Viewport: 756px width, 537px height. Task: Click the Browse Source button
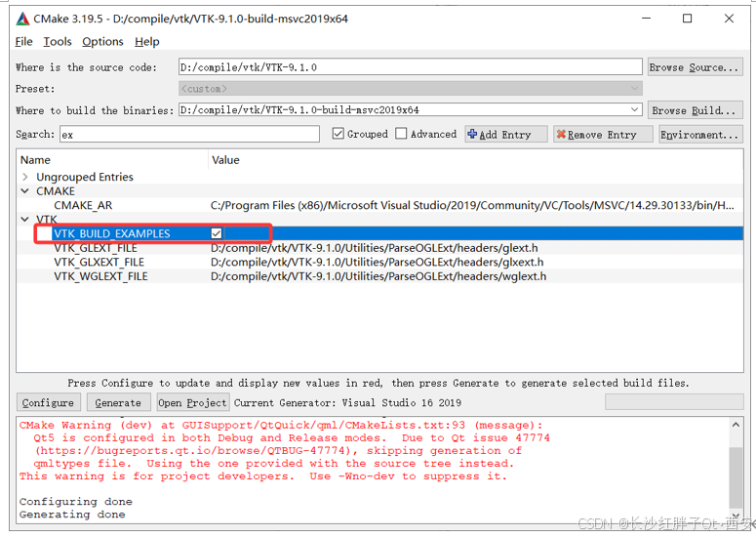694,67
